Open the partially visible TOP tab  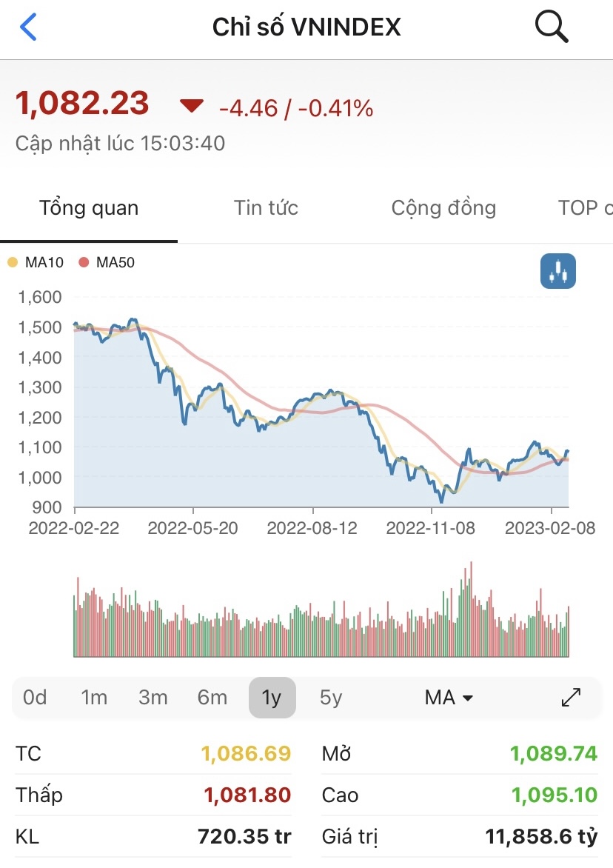coord(585,208)
